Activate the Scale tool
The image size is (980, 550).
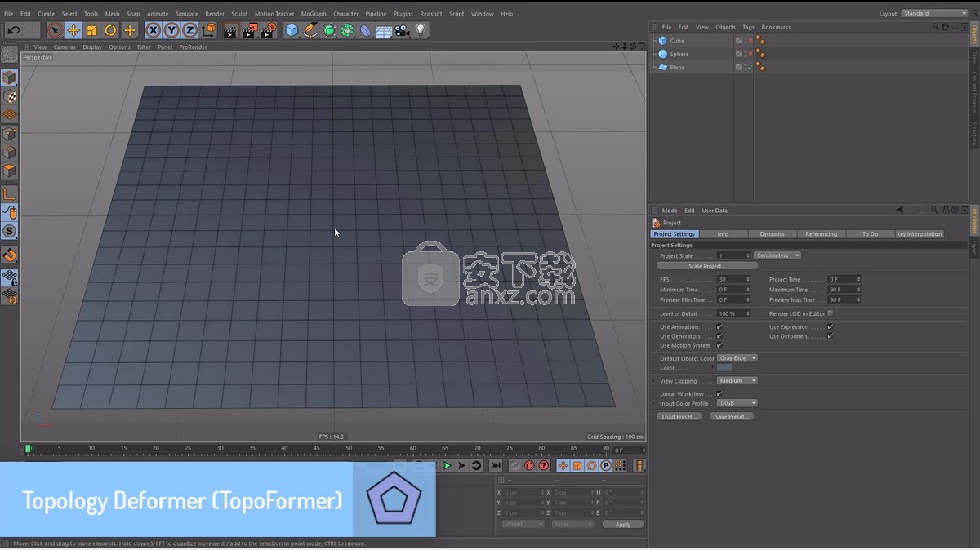coord(91,30)
